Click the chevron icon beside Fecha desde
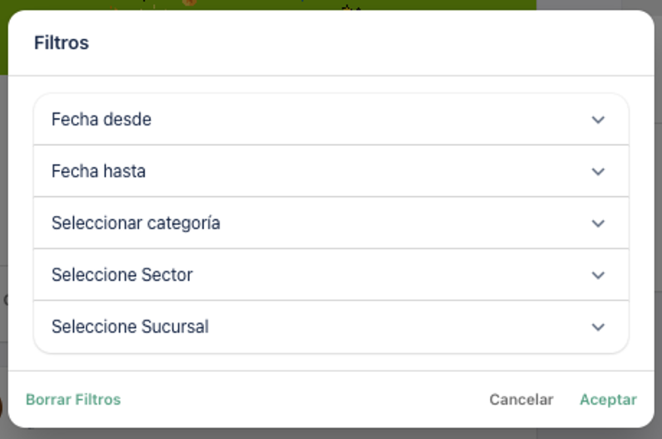 tap(598, 120)
